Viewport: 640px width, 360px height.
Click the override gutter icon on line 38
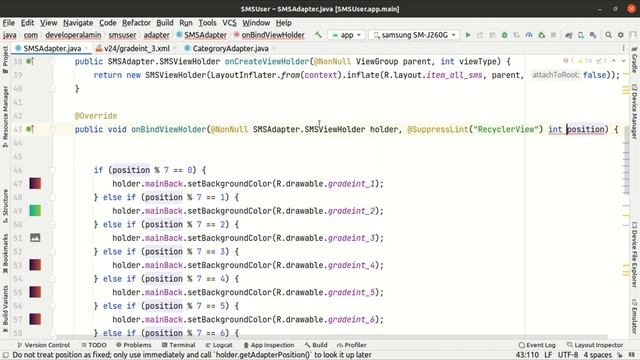tap(30, 62)
